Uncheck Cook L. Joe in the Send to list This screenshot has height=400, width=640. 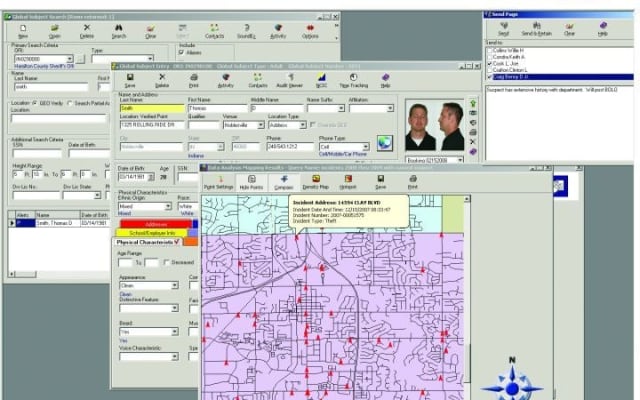pyautogui.click(x=490, y=63)
